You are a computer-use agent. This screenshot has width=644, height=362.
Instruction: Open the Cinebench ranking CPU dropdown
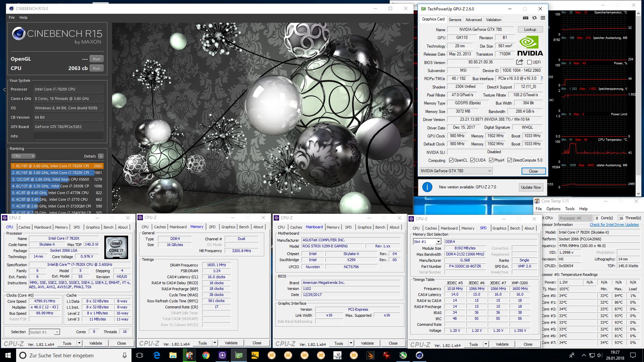[23, 156]
